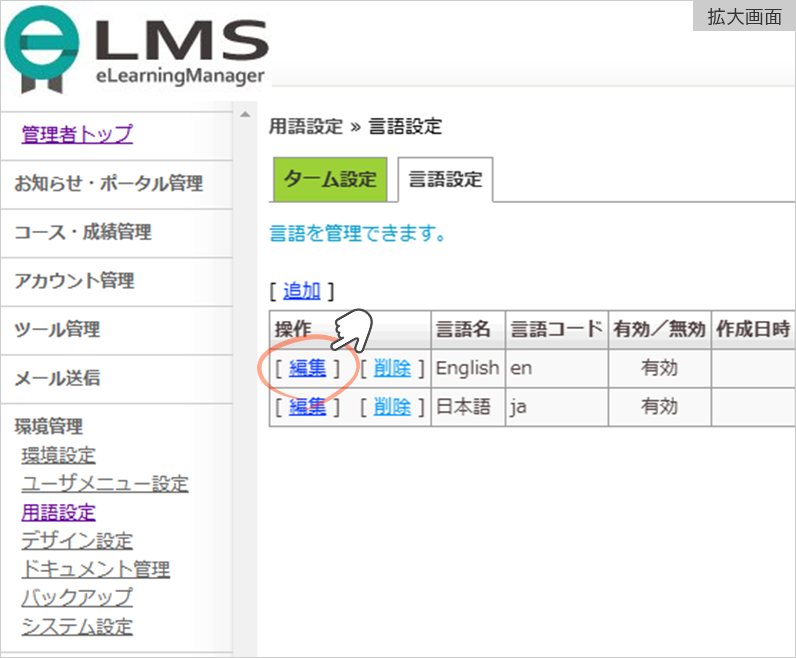Open 用語設定 sidebar link
The height and width of the screenshot is (658, 796).
point(58,512)
